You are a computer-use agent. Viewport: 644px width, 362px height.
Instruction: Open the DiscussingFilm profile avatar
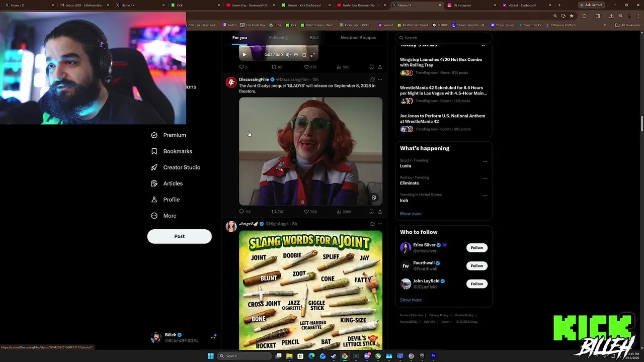click(x=231, y=82)
